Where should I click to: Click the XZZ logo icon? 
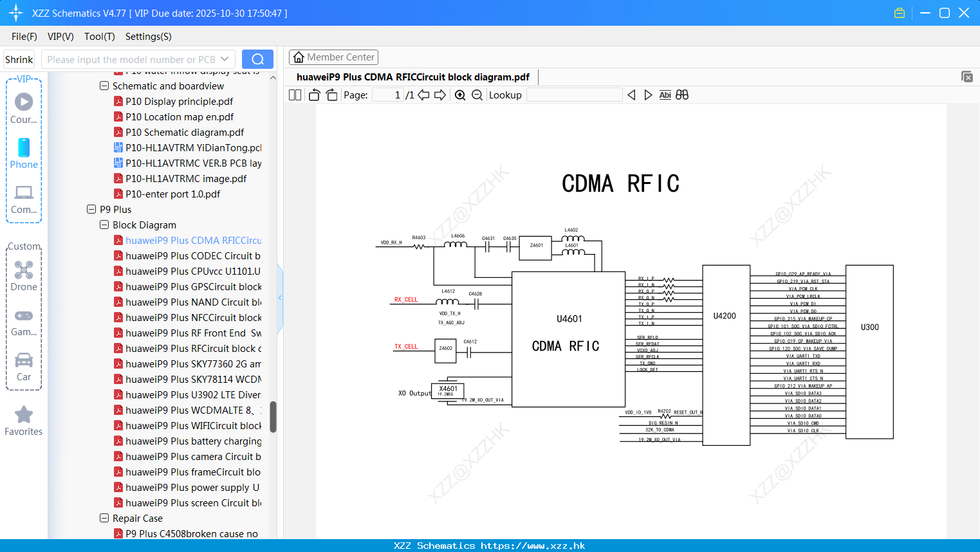(16, 13)
